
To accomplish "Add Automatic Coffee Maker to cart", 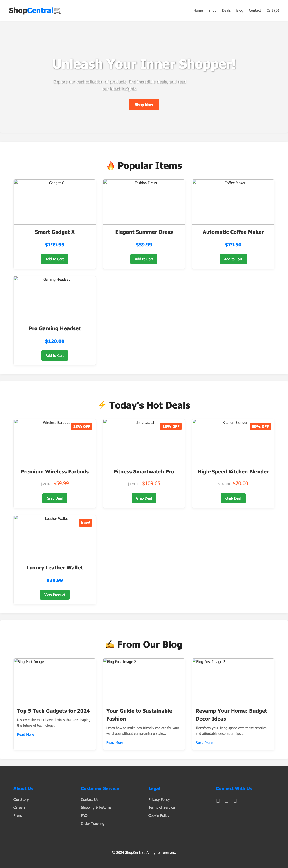I will click(233, 259).
